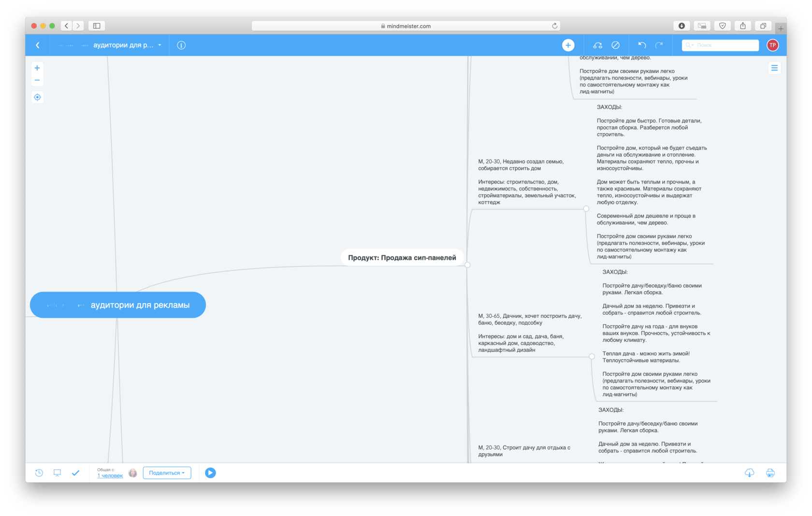Open the right sidebar menu icon
812x516 pixels.
click(x=774, y=68)
